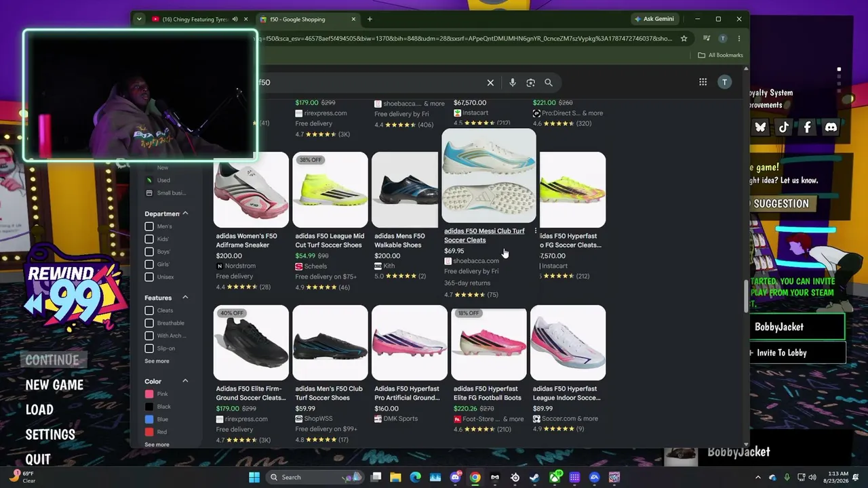
Task: Clear the f50 search text
Action: (x=490, y=83)
